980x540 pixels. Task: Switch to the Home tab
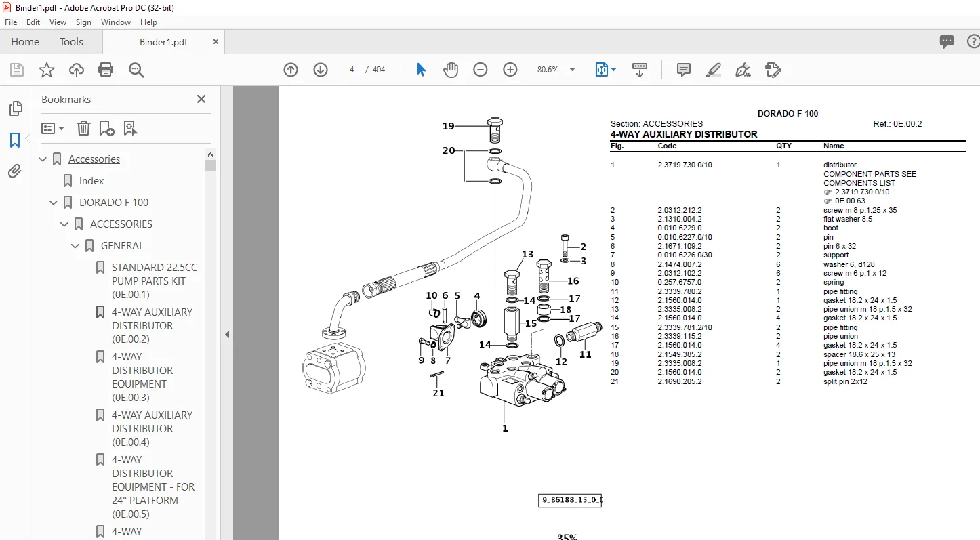pos(25,41)
